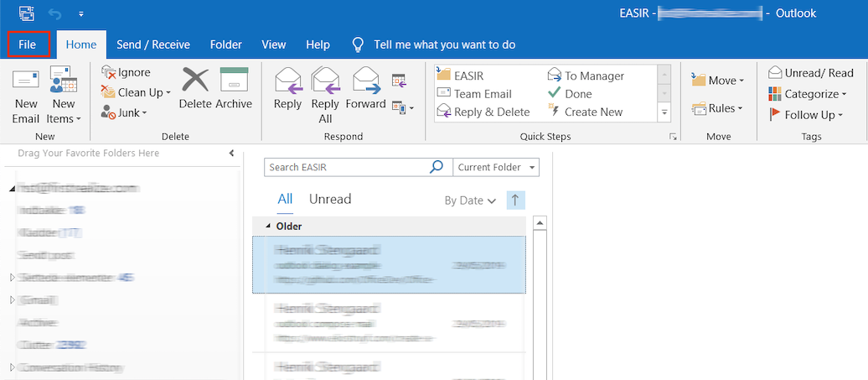
Task: Ignore the selected conversation
Action: (x=127, y=72)
